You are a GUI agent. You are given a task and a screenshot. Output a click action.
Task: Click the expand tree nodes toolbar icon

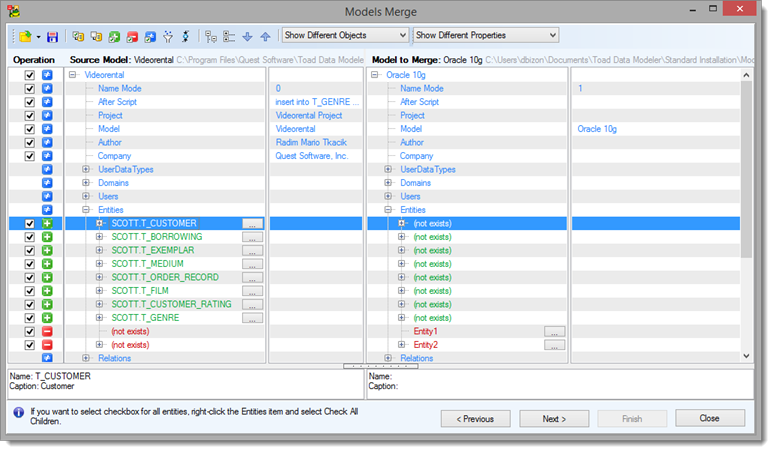tap(211, 36)
